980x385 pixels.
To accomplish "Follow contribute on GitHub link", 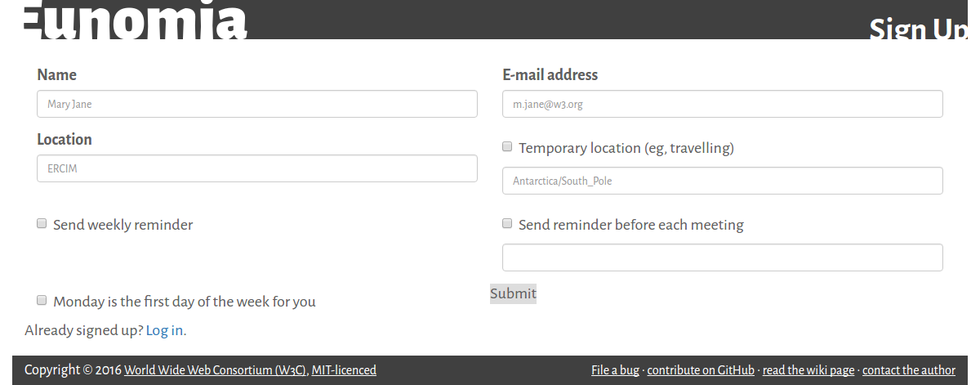I will [701, 370].
